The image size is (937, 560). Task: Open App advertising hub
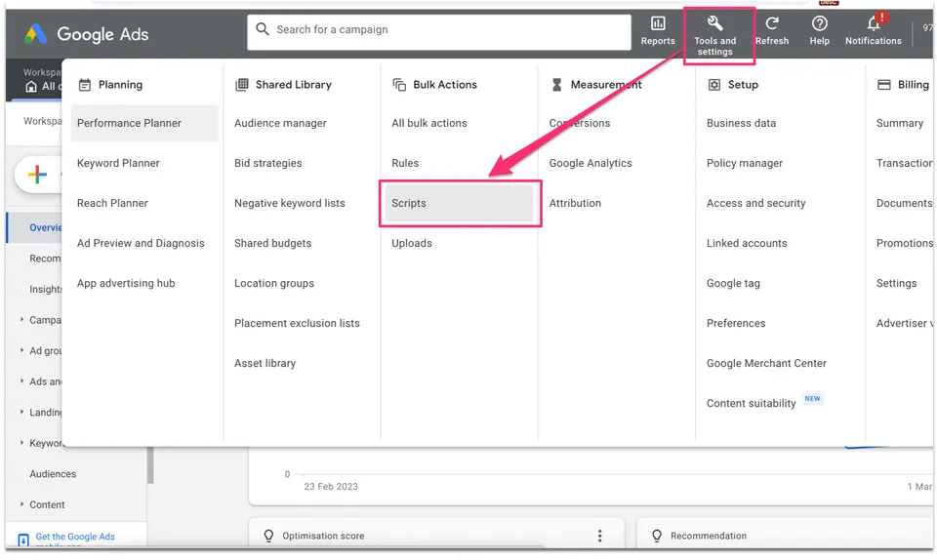(126, 283)
